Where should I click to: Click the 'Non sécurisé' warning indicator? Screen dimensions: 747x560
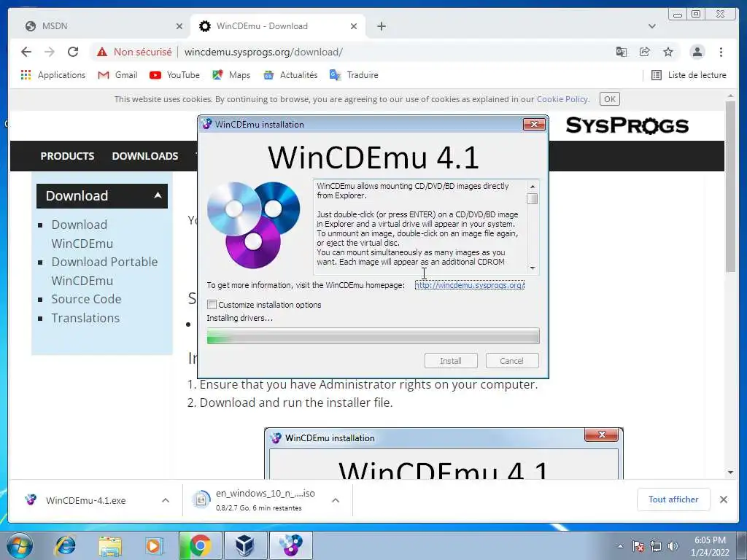[134, 52]
